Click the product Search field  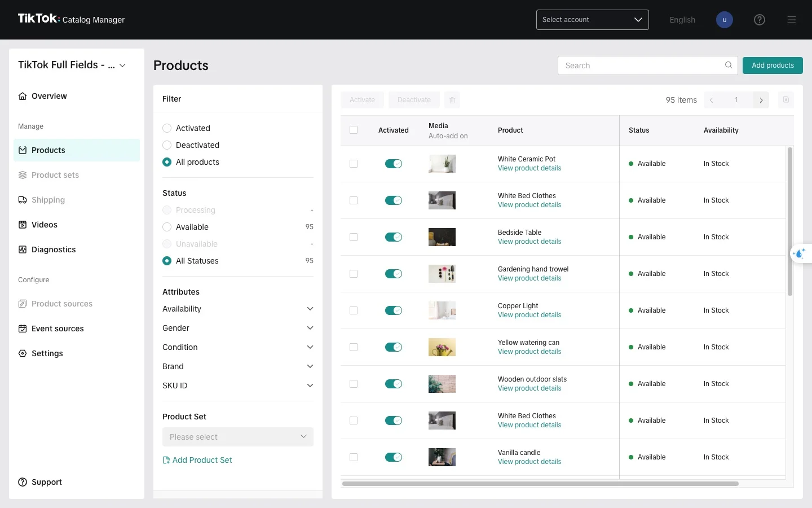(647, 65)
